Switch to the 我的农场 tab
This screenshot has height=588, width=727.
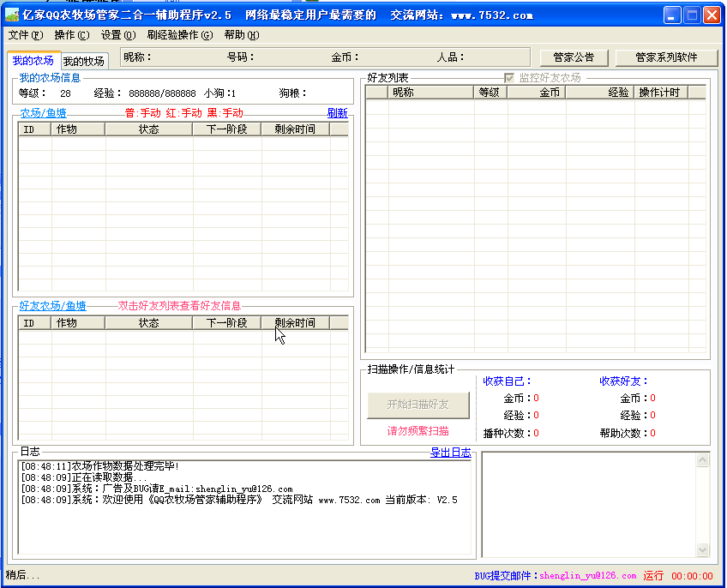pos(33,60)
